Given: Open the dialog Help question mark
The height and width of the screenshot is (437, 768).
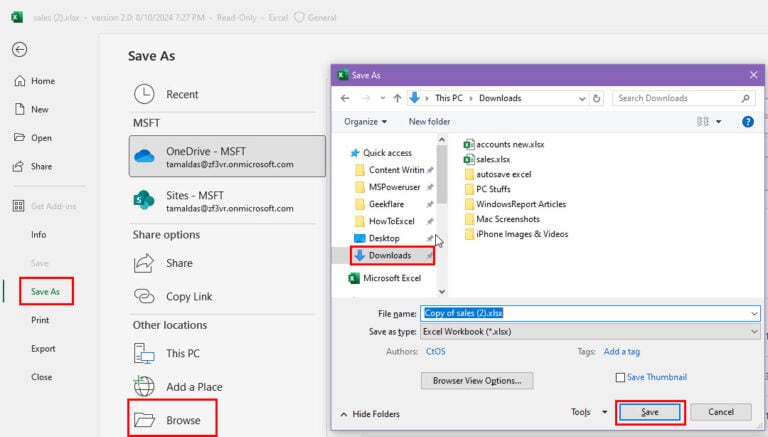Looking at the screenshot, I should tap(747, 122).
